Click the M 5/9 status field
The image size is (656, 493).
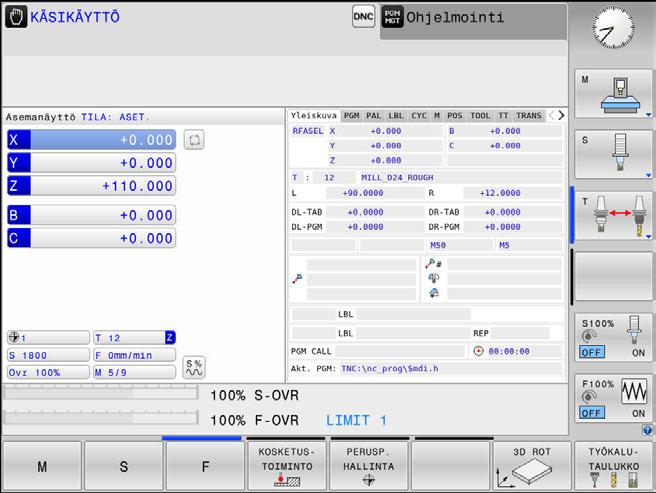click(x=134, y=372)
